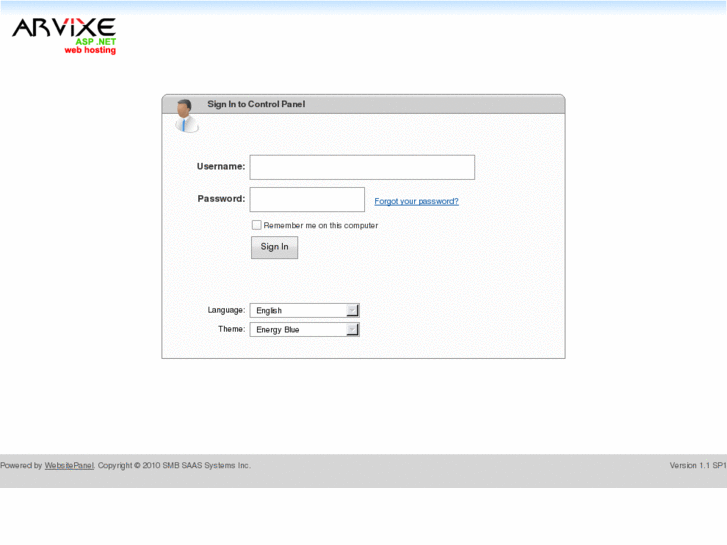
Task: Click the Username label
Action: [221, 167]
